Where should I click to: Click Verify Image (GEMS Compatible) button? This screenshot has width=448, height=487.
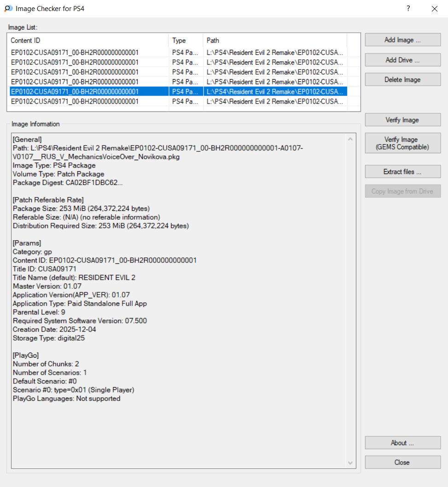pyautogui.click(x=402, y=143)
